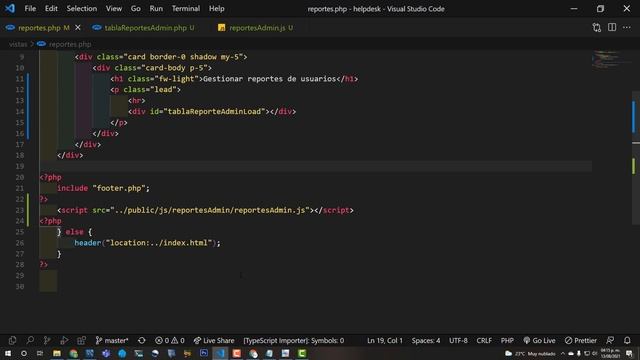Start a Live Share session

[214, 340]
